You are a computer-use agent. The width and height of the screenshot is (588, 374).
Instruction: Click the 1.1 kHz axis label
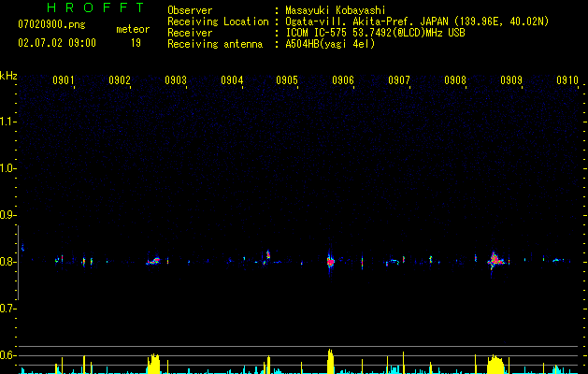8,122
